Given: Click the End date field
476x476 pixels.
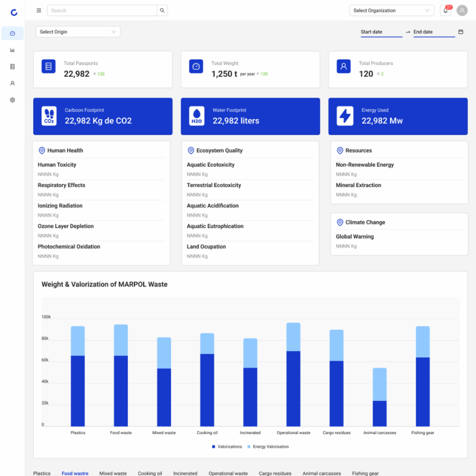Looking at the screenshot, I should click(x=433, y=32).
